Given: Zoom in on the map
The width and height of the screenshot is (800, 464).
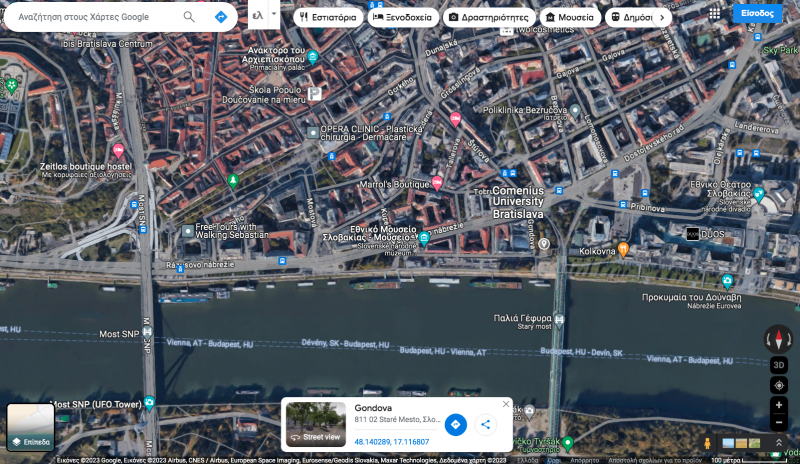Looking at the screenshot, I should (x=779, y=405).
